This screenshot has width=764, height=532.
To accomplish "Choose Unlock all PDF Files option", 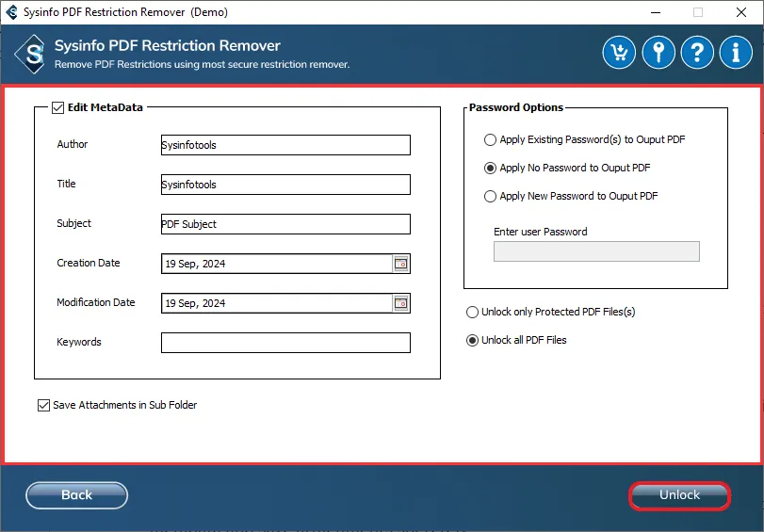I will [x=472, y=340].
